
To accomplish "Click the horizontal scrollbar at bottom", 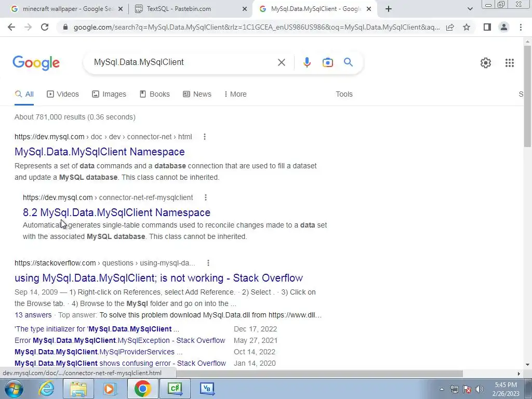I will point(320,374).
